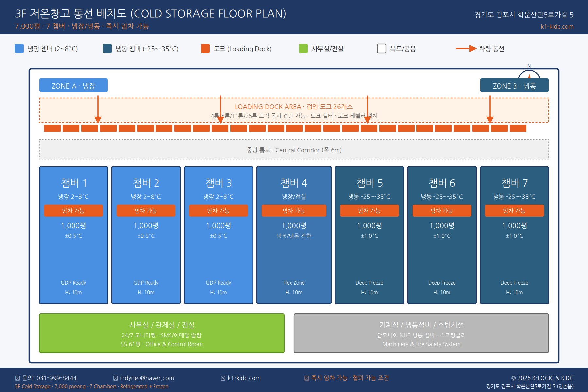588x392 pixels.
Task: Click the 챔버 1 title
Action: [74, 183]
